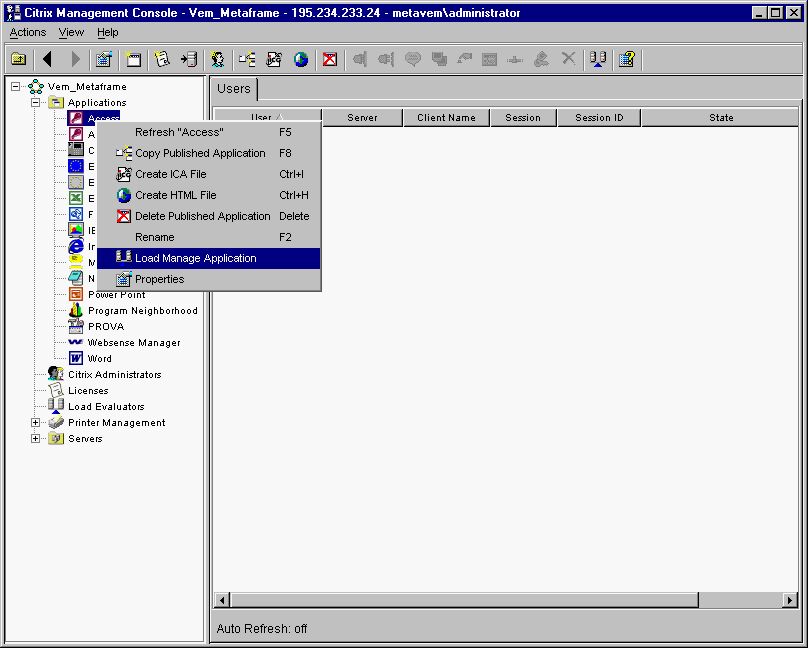Image resolution: width=808 pixels, height=648 pixels.
Task: Select the Printer Management tree label
Action: pos(116,422)
